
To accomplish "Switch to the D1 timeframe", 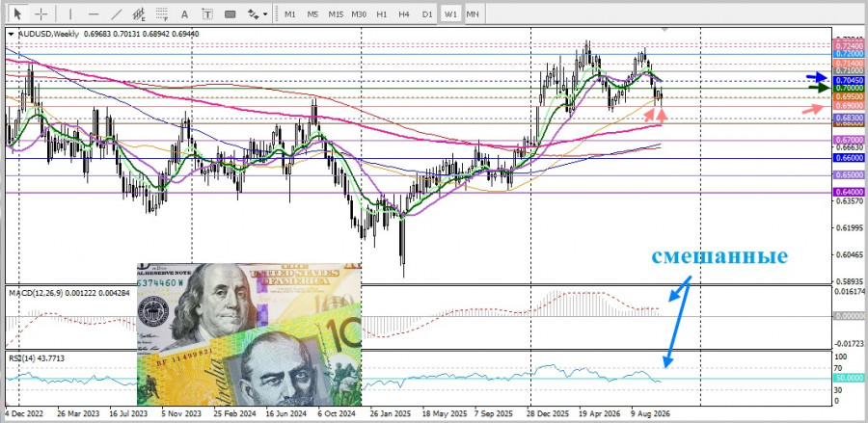I will tap(427, 14).
